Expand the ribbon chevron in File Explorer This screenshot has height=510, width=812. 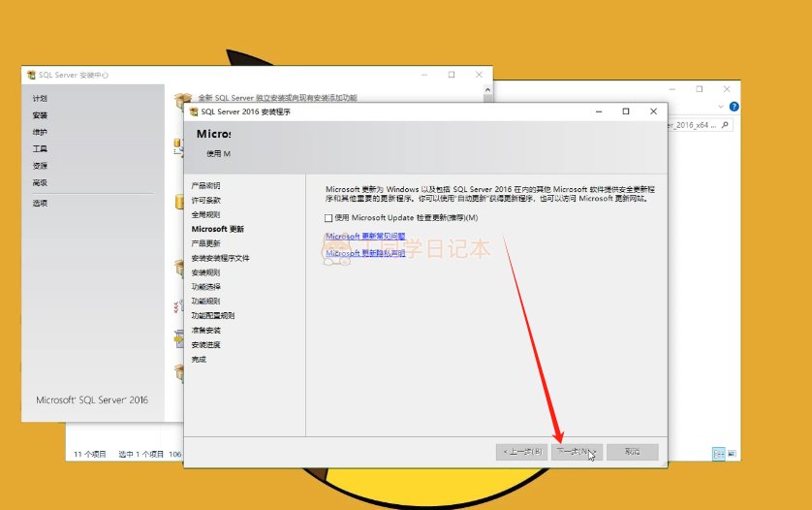[721, 107]
